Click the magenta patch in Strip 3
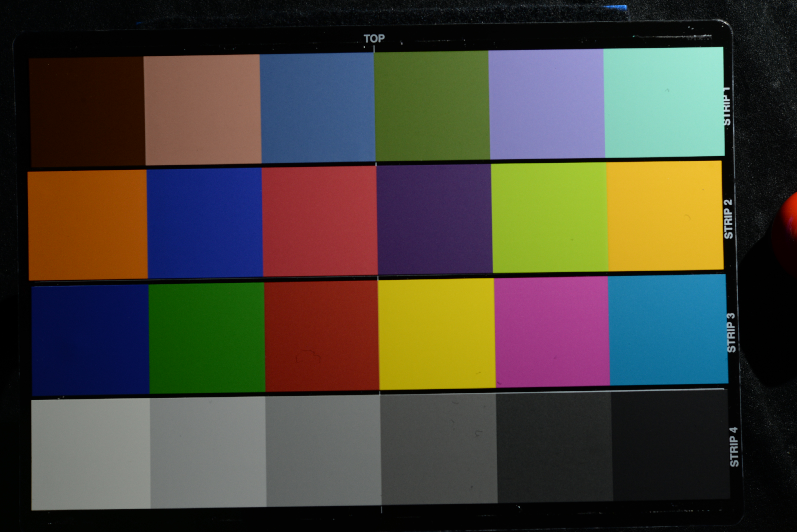The width and height of the screenshot is (797, 532). pyautogui.click(x=552, y=332)
